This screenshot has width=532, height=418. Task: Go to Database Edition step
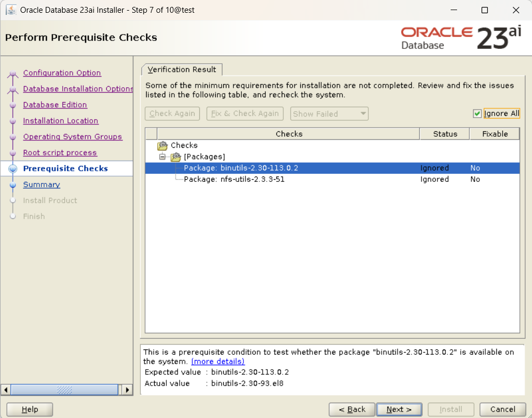(55, 105)
